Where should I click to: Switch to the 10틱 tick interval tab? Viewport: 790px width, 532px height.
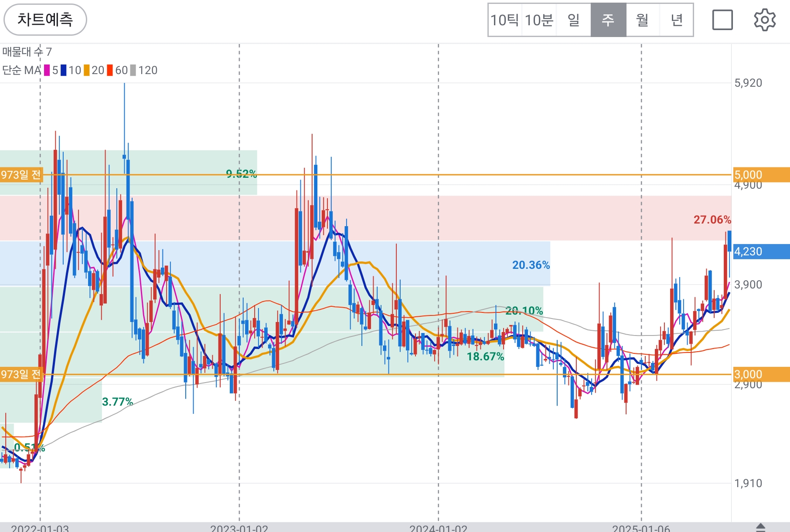pyautogui.click(x=504, y=20)
